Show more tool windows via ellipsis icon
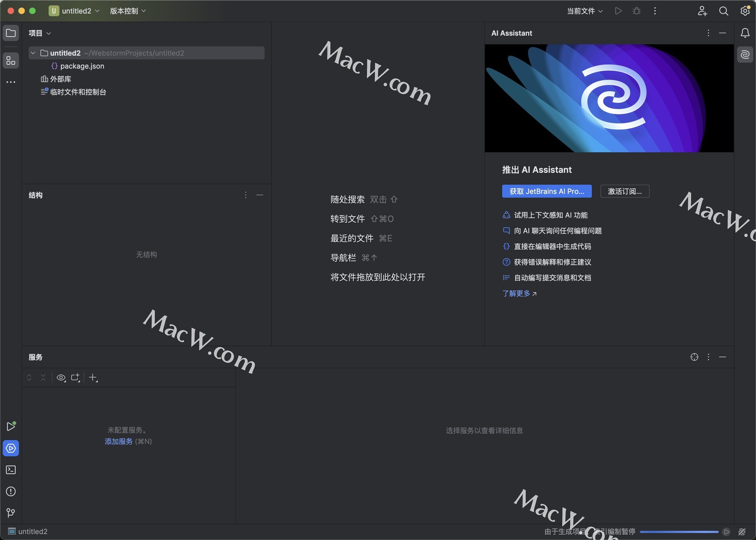756x540 pixels. tap(11, 82)
